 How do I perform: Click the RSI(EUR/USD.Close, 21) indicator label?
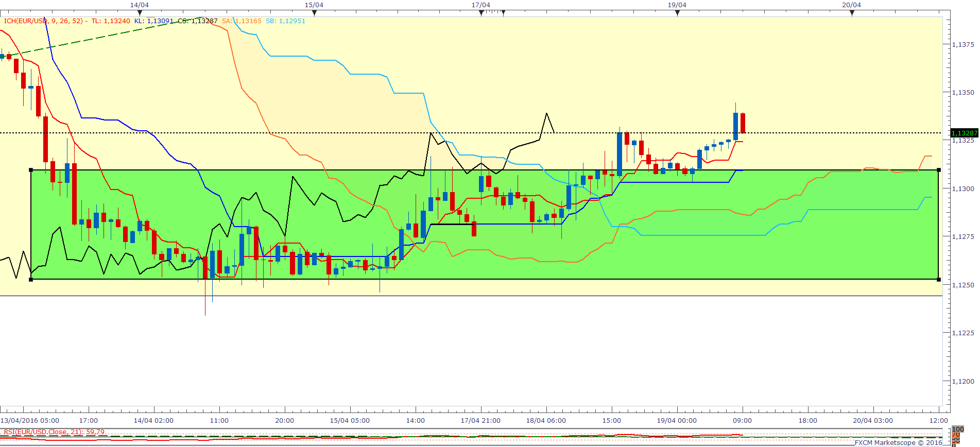54,432
